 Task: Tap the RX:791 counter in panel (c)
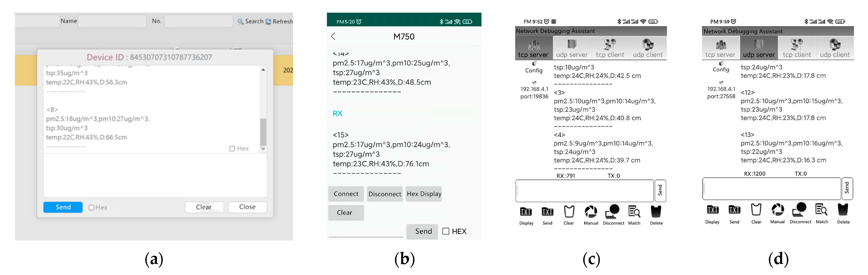click(566, 176)
